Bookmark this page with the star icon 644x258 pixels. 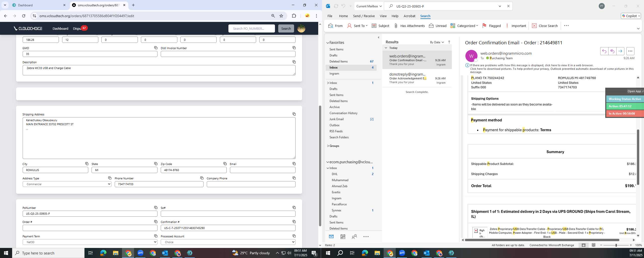(x=281, y=16)
